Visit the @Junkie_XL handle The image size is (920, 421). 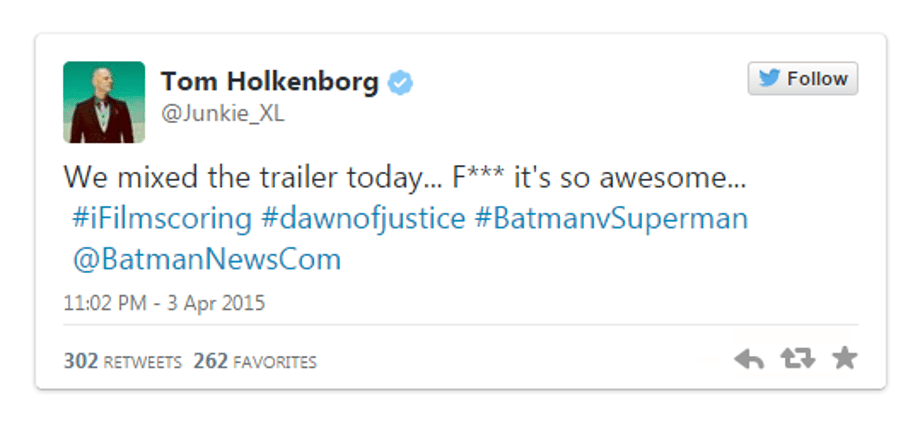pyautogui.click(x=222, y=114)
